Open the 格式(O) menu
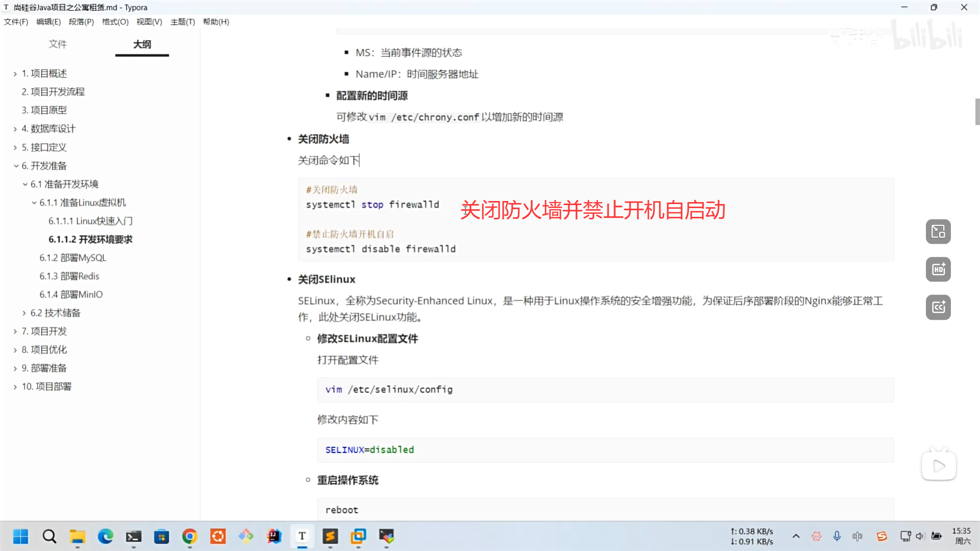The image size is (980, 551). pyautogui.click(x=115, y=22)
